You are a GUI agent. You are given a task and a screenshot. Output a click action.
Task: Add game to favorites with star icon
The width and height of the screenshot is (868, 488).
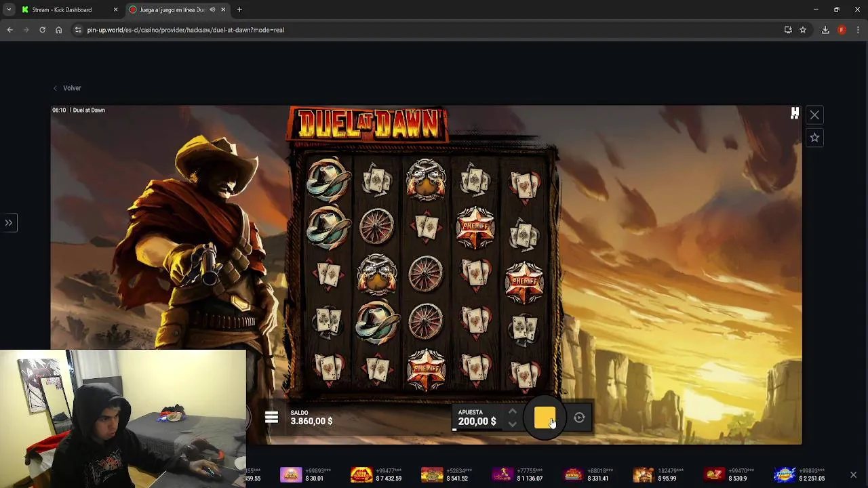tap(814, 138)
